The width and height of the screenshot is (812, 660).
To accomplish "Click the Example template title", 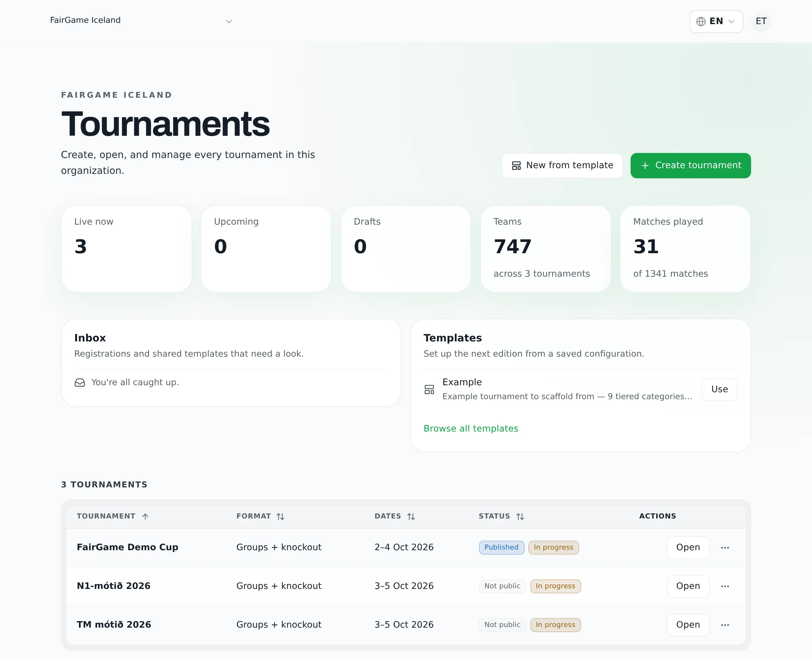I will coord(462,382).
